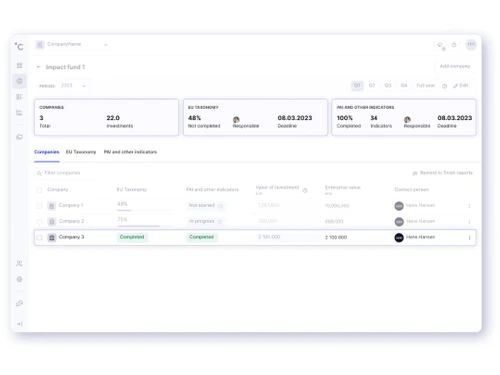Click the sidebar icon below the chart divider
The width and height of the screenshot is (500, 375).
tap(19, 137)
